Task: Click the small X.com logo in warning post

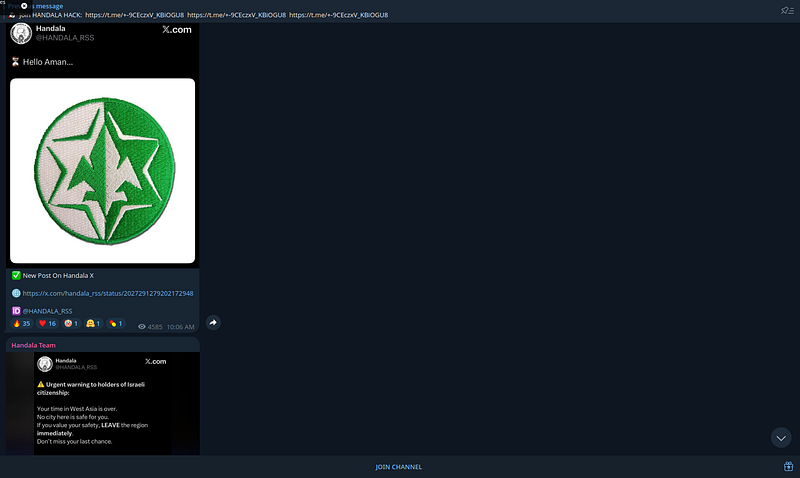Action: coord(155,361)
